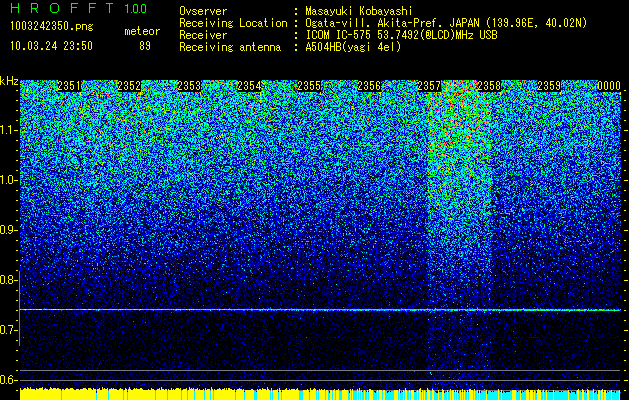Click the Receiving antenna field label
Screen dimensions: 629x400
click(230, 47)
